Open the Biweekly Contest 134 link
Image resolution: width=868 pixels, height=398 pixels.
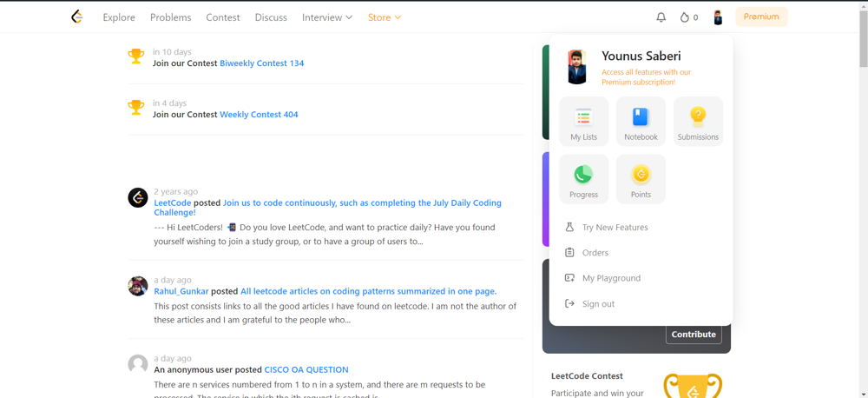point(261,63)
